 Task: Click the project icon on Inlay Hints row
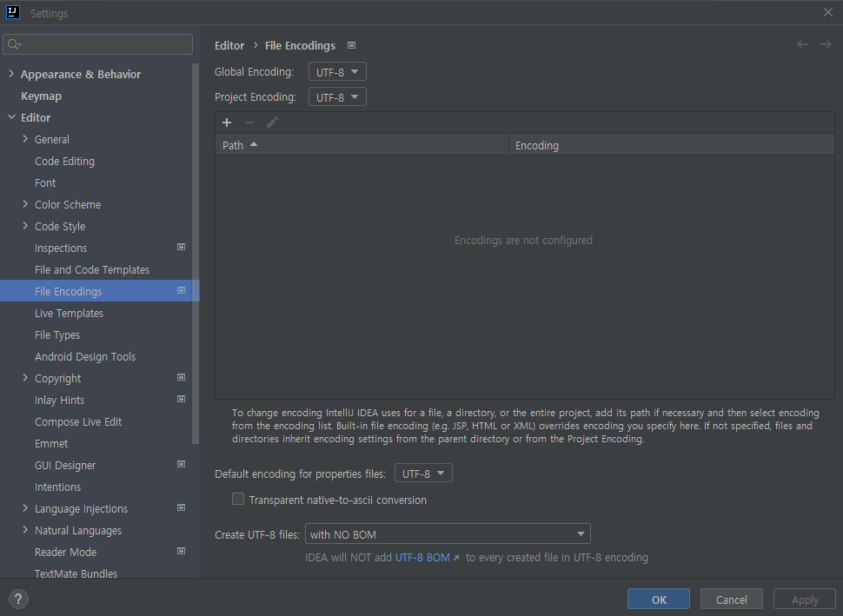pyautogui.click(x=181, y=400)
